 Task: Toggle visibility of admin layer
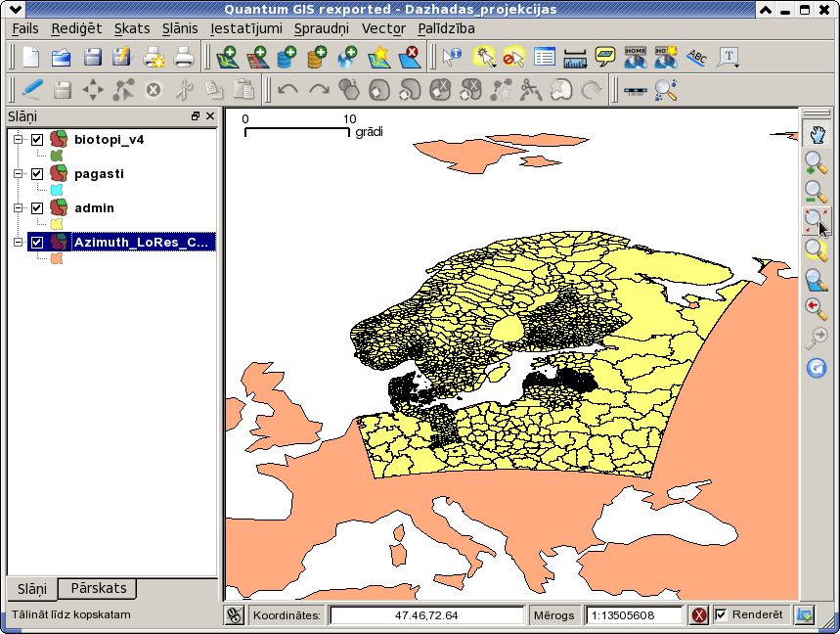tap(37, 208)
